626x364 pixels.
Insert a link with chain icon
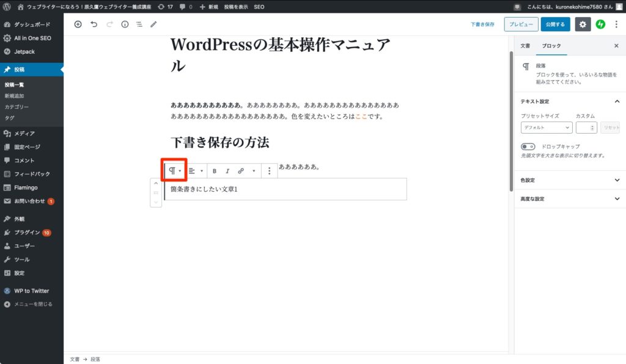[241, 170]
